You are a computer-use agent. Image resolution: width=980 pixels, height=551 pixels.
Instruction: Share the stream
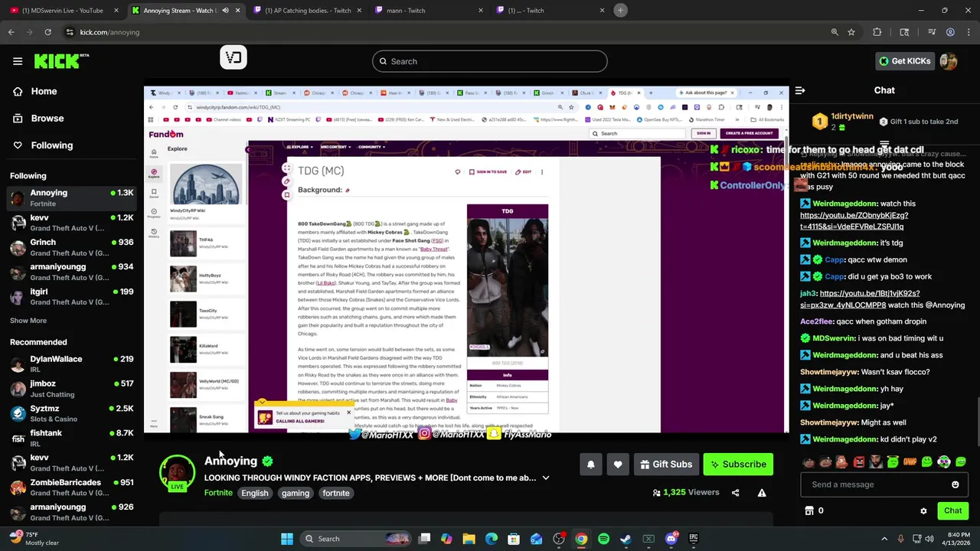pyautogui.click(x=736, y=493)
